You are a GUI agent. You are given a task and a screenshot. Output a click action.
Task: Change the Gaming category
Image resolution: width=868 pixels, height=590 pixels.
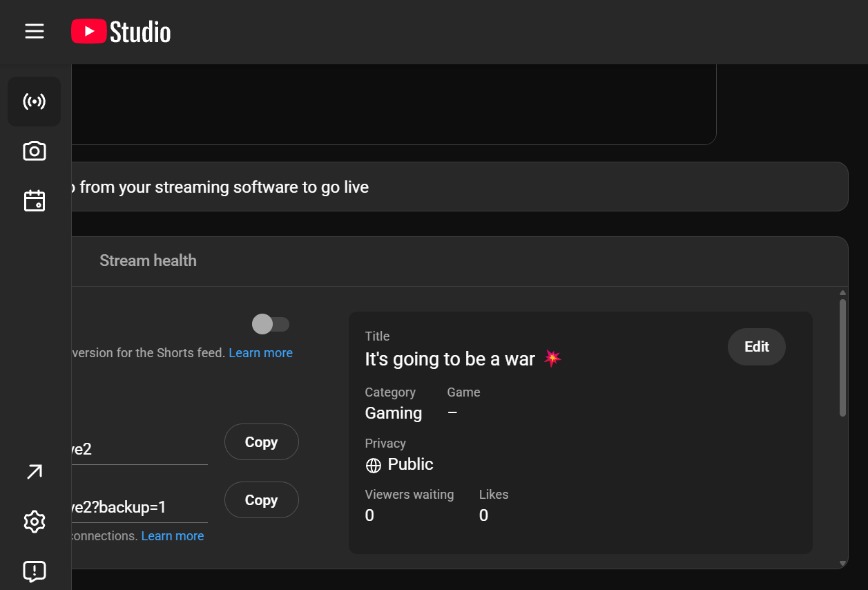click(393, 412)
